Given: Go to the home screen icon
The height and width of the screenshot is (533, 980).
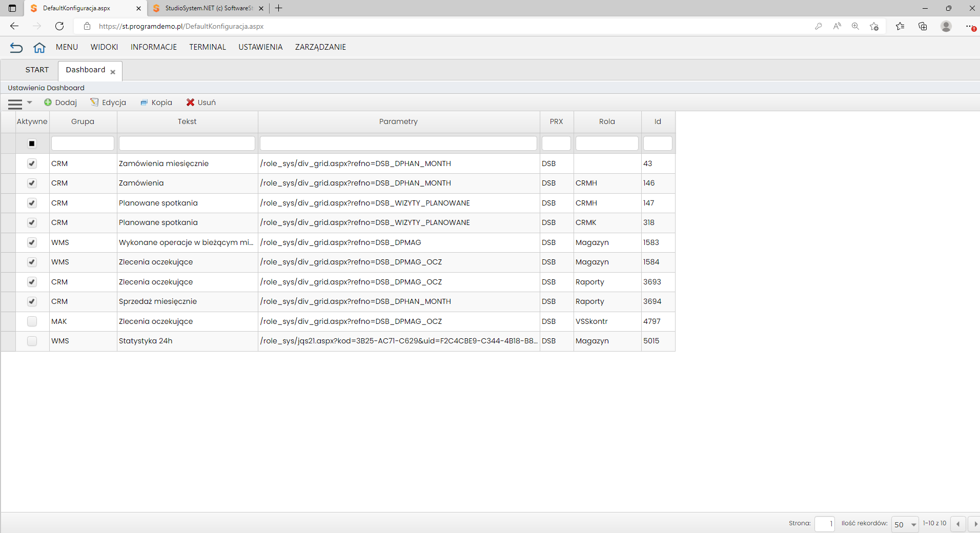Looking at the screenshot, I should (39, 48).
